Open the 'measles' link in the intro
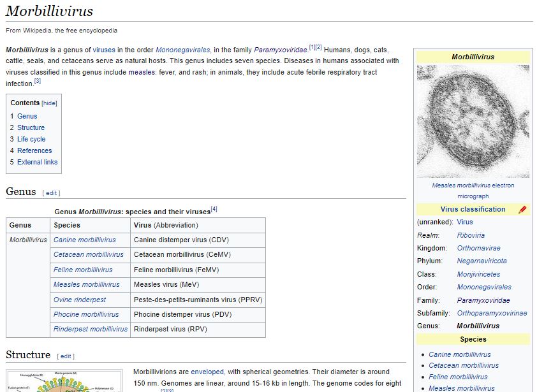This screenshot has width=537, height=392. [x=142, y=72]
